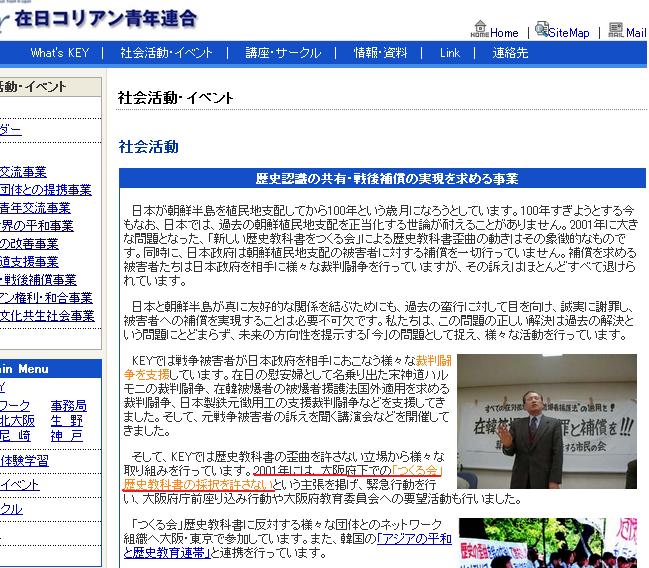The height and width of the screenshot is (568, 649).
Task: Open the 生野 link in Main Menu
Action: point(67,421)
